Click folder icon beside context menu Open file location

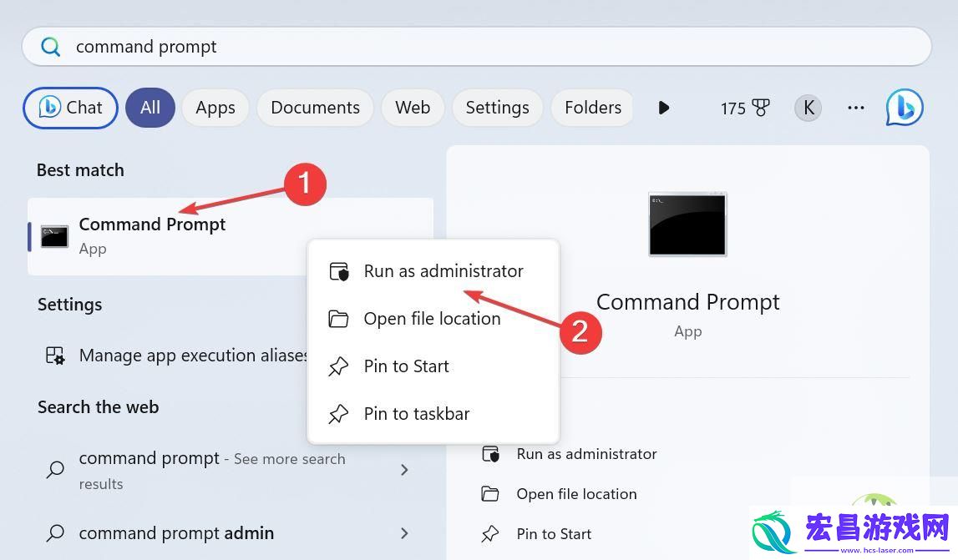coord(338,319)
